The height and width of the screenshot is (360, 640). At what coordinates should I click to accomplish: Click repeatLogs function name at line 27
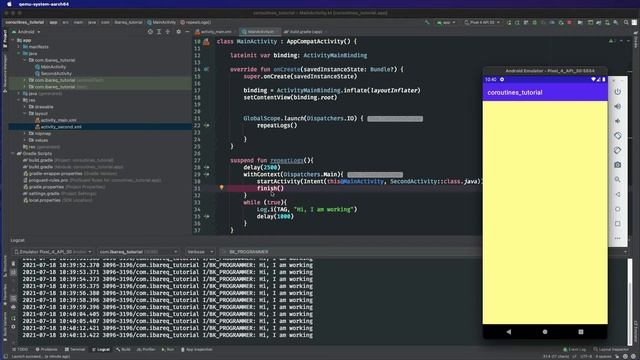coord(287,160)
